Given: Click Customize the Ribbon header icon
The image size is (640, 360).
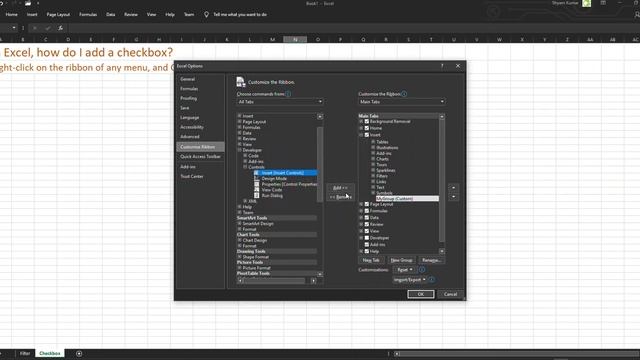Looking at the screenshot, I should pos(241,82).
